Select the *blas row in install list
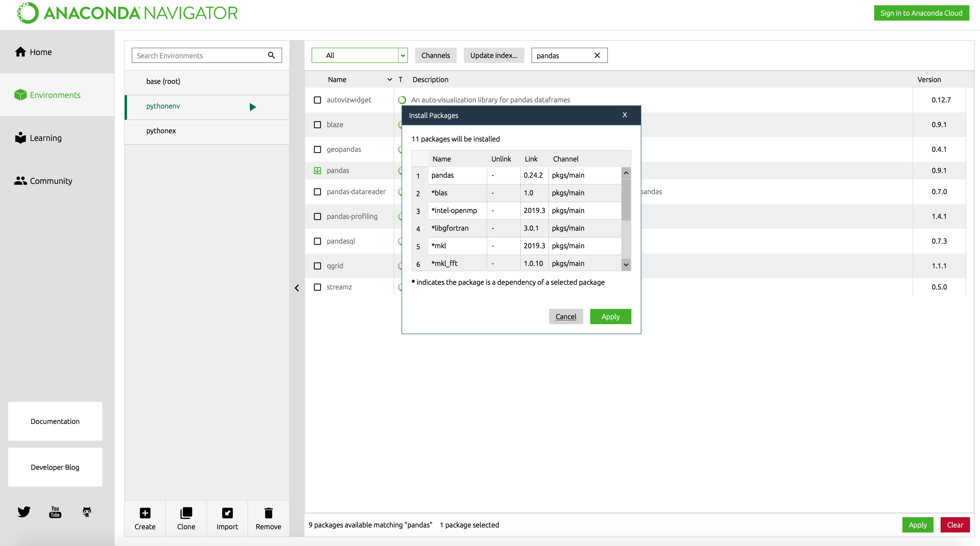Viewport: 980px width, 546px height. [517, 193]
